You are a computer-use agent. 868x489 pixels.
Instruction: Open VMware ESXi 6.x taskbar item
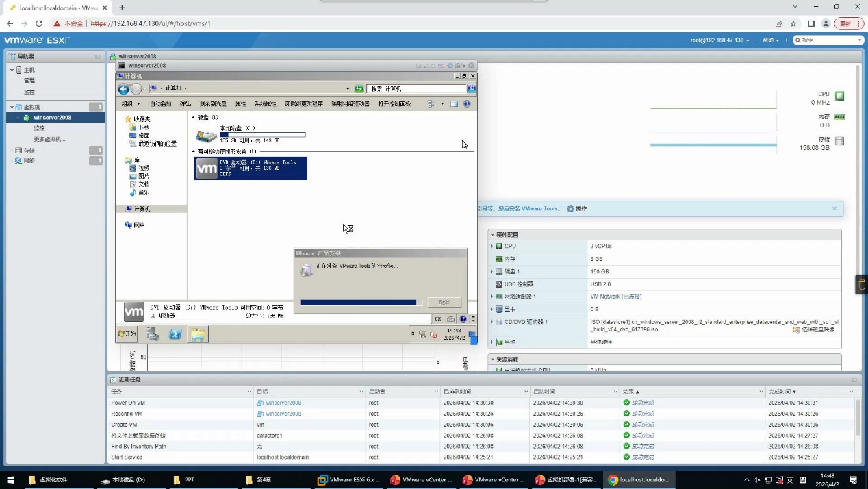point(349,480)
